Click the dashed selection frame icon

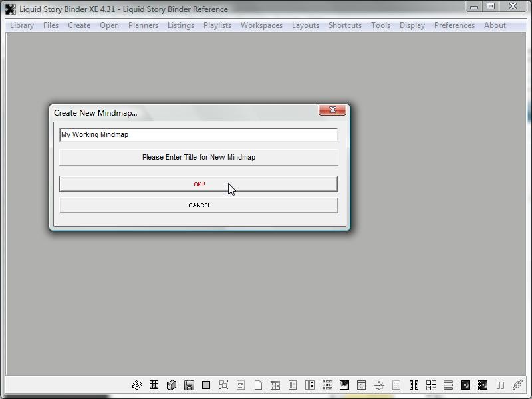click(x=223, y=385)
